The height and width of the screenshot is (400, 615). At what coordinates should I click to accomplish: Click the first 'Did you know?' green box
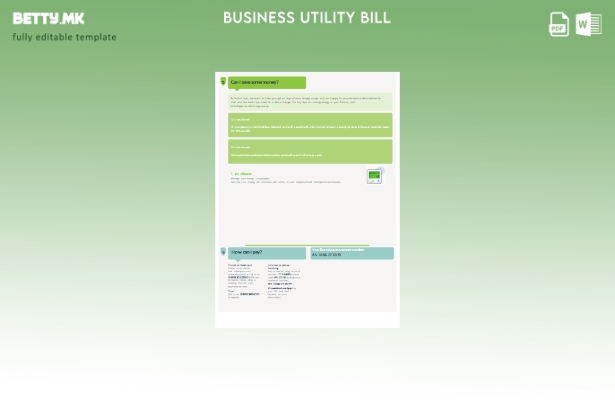point(310,125)
